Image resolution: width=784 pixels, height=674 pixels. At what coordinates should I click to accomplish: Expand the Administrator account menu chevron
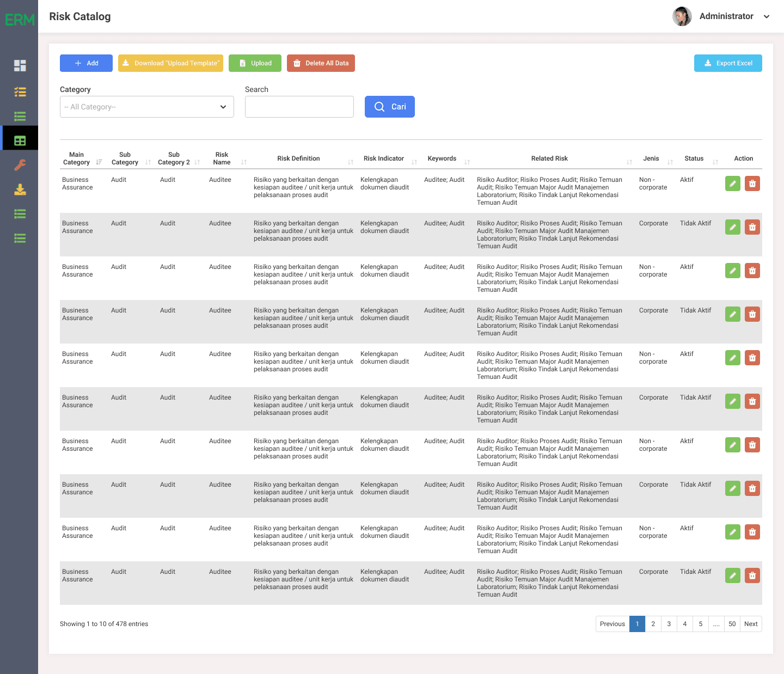(767, 16)
